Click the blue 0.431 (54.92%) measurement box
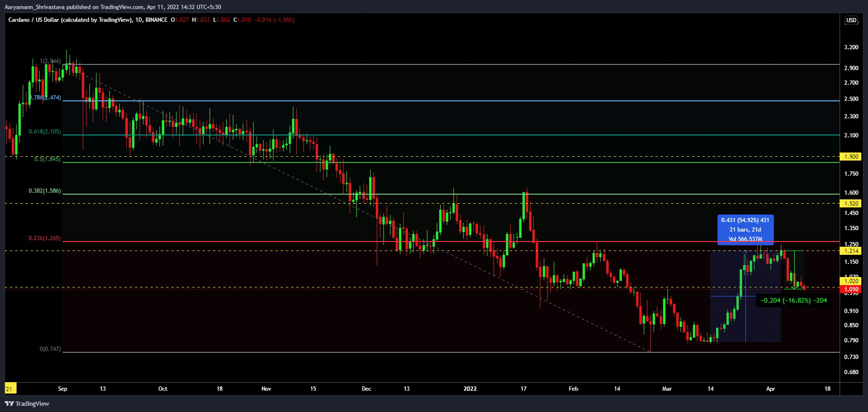868x412 pixels. coord(745,230)
